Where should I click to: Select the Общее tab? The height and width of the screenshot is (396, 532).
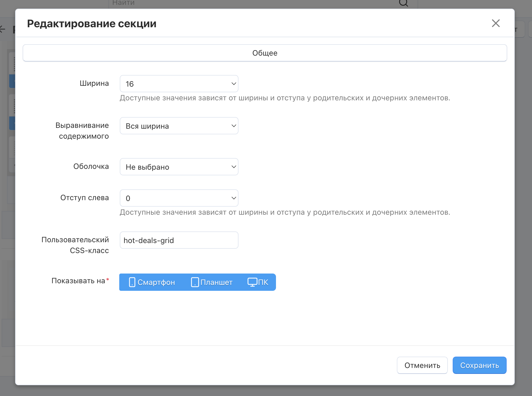click(x=265, y=53)
